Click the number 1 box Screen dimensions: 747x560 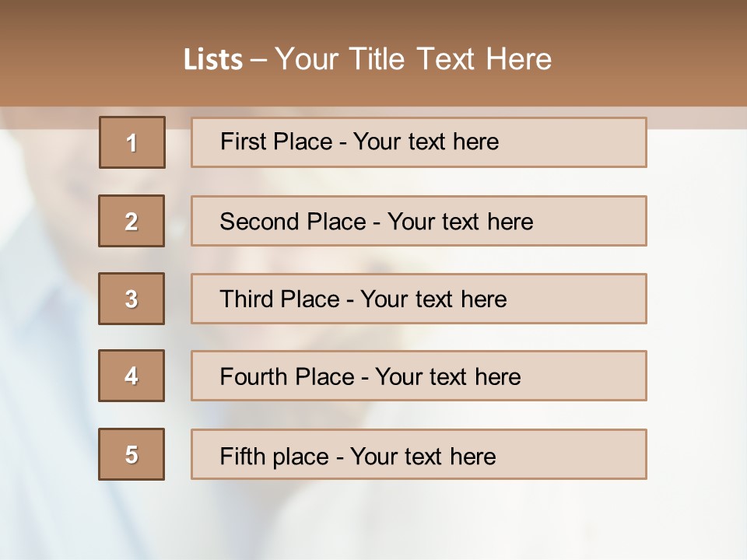(132, 142)
